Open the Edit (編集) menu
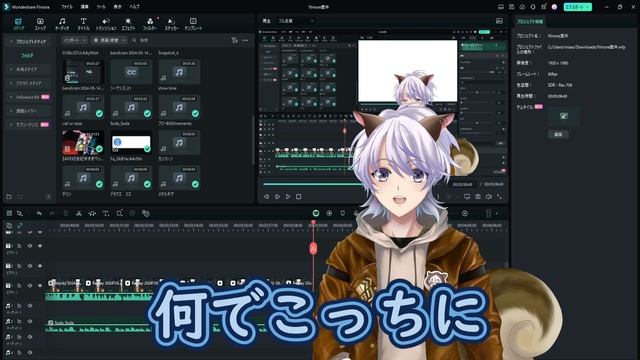640x360 pixels. 84,7
